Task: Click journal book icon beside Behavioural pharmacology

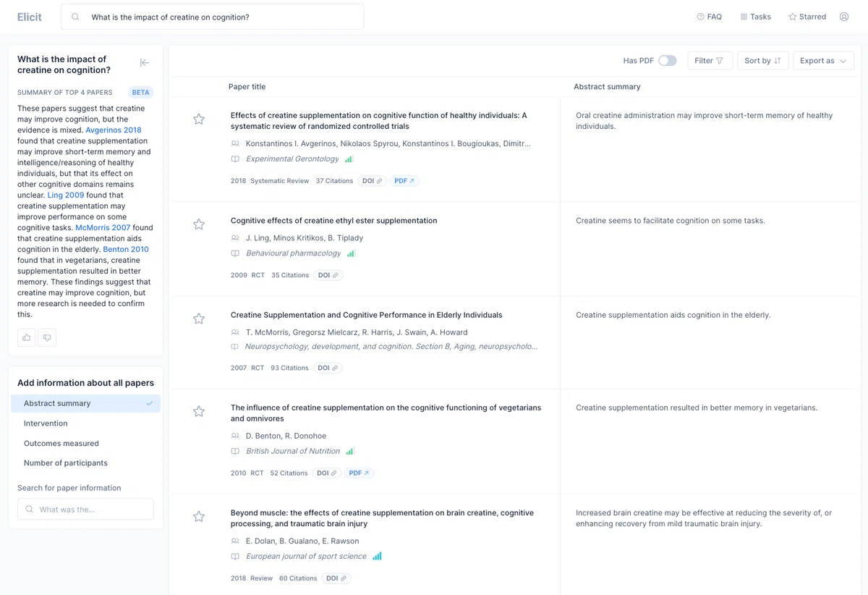Action: [x=235, y=253]
